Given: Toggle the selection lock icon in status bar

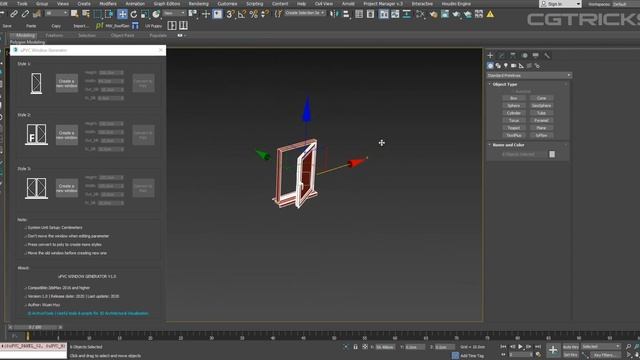Looking at the screenshot, I should pyautogui.click(x=356, y=347).
